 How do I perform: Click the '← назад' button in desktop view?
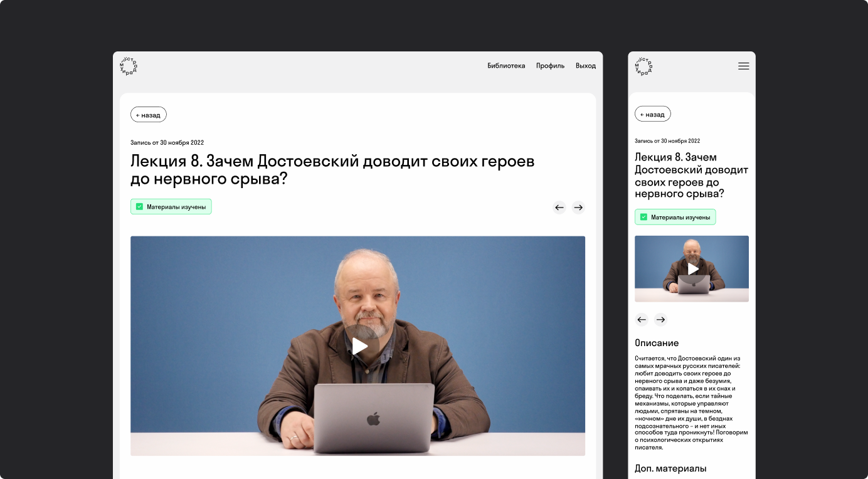coord(149,115)
